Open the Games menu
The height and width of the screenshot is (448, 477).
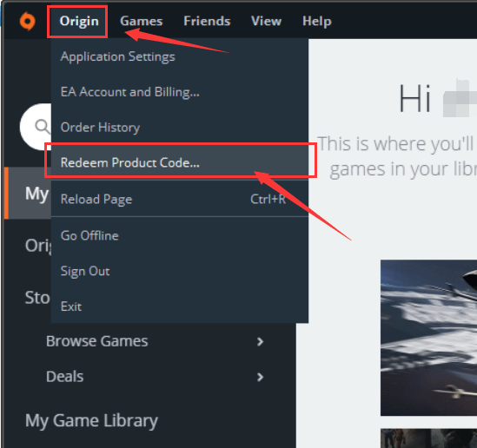(141, 22)
